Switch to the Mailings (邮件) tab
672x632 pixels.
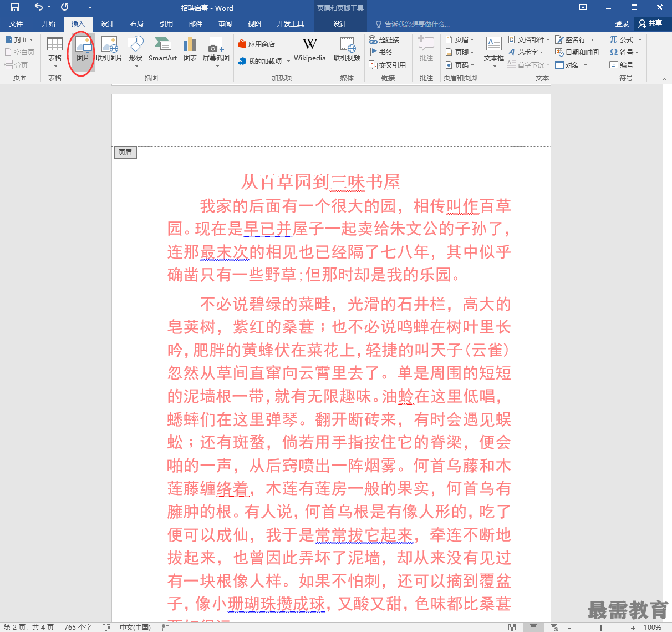click(x=196, y=24)
